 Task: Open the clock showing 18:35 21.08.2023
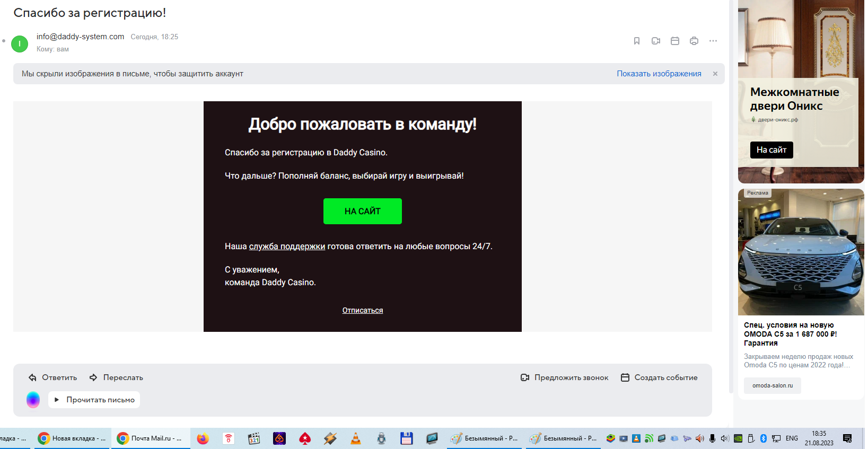tap(819, 438)
